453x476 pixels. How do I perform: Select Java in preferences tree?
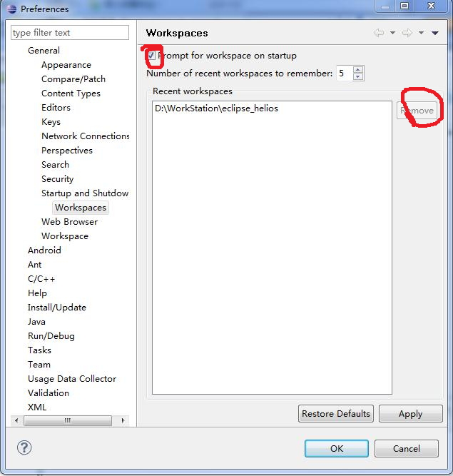(36, 321)
